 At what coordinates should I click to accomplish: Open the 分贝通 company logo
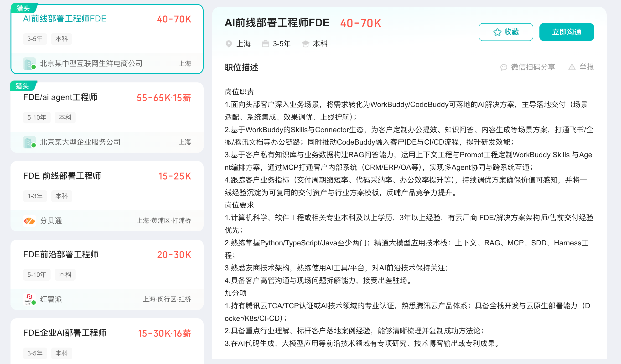(x=30, y=221)
